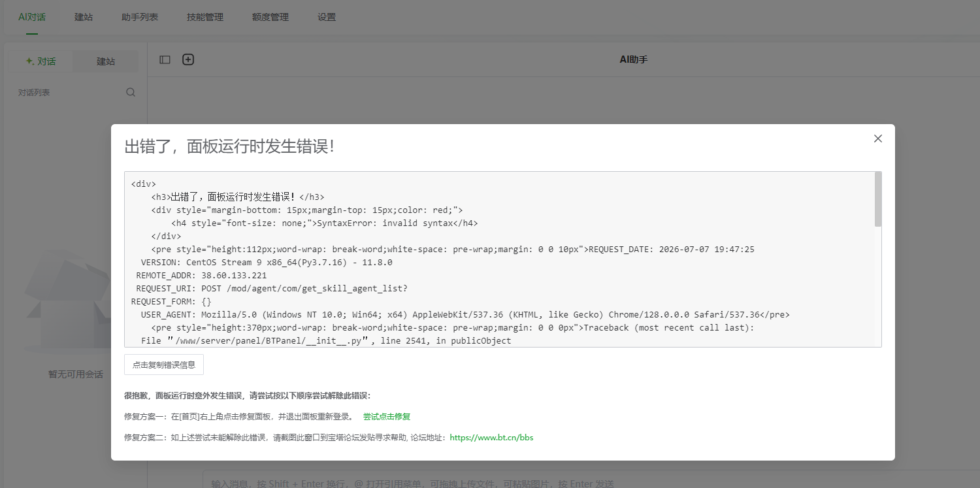Click the BTPanel/__init__.py traceback line

tap(326, 340)
